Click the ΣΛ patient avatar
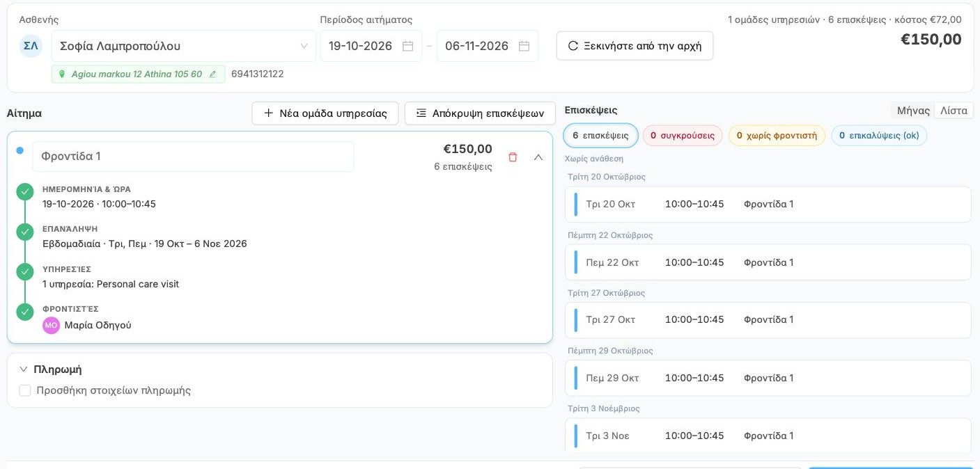The height and width of the screenshot is (469, 980). coord(31,46)
